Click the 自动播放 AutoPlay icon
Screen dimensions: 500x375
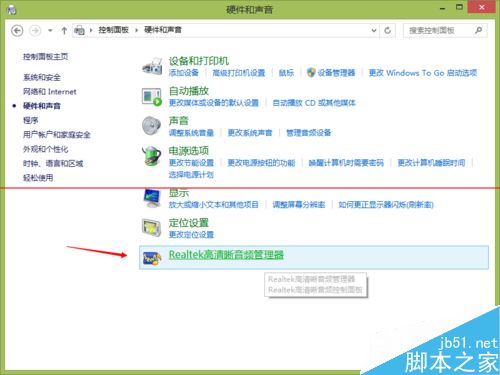152,97
